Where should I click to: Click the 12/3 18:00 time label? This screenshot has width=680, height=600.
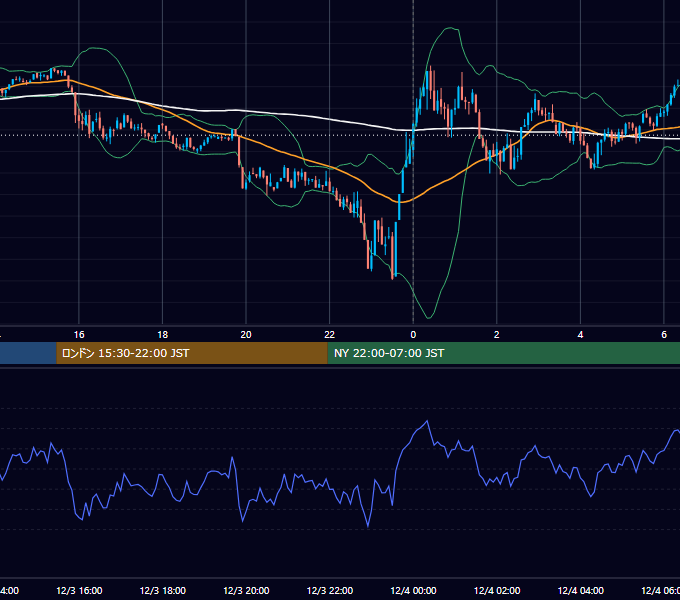(x=163, y=590)
